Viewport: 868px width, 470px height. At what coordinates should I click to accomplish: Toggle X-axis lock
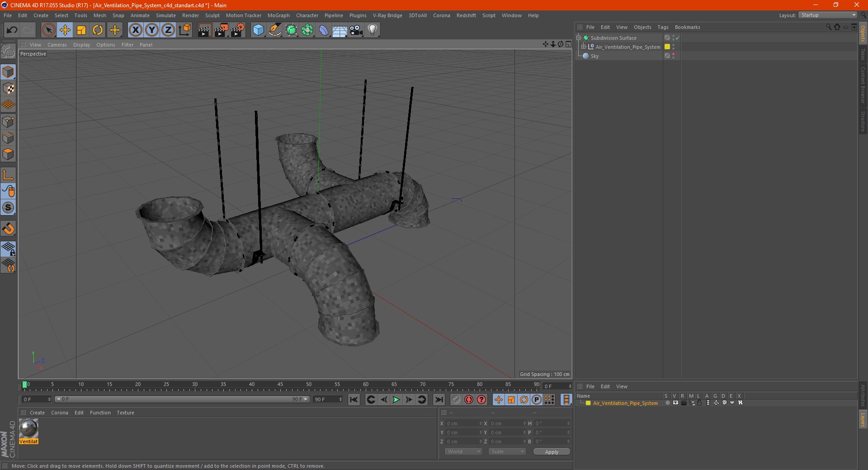click(135, 30)
